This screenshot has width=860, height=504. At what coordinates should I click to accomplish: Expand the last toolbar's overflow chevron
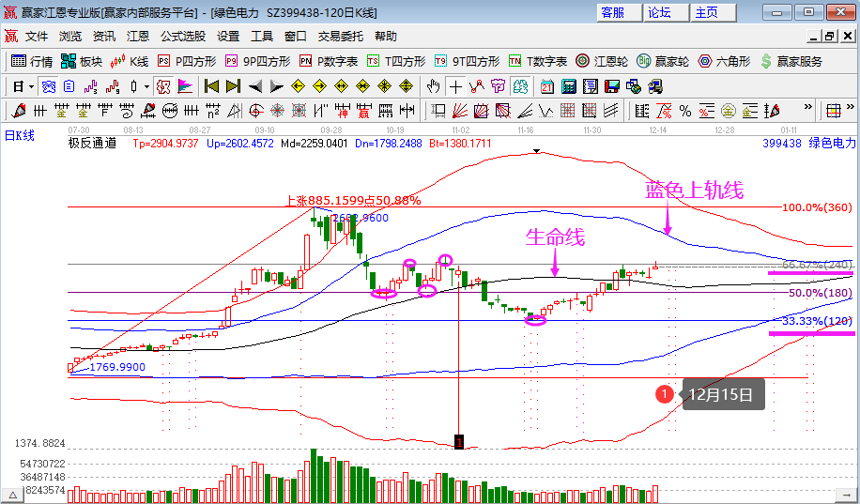(x=850, y=106)
